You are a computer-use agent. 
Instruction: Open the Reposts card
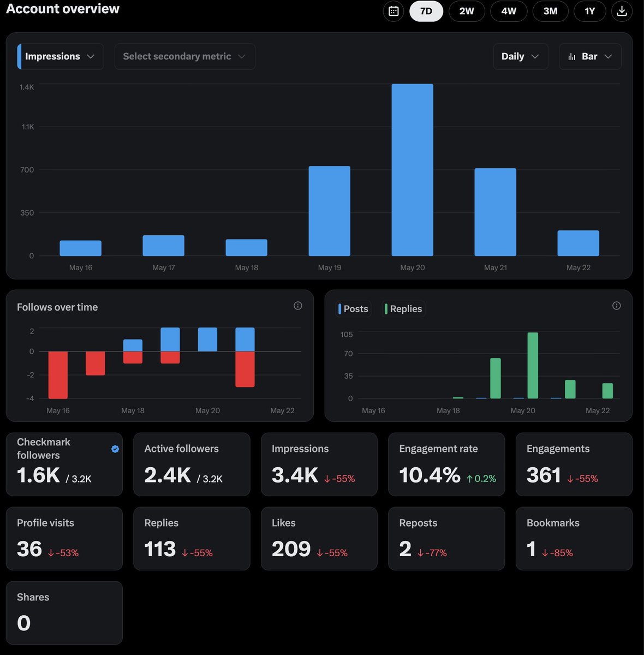click(x=446, y=539)
